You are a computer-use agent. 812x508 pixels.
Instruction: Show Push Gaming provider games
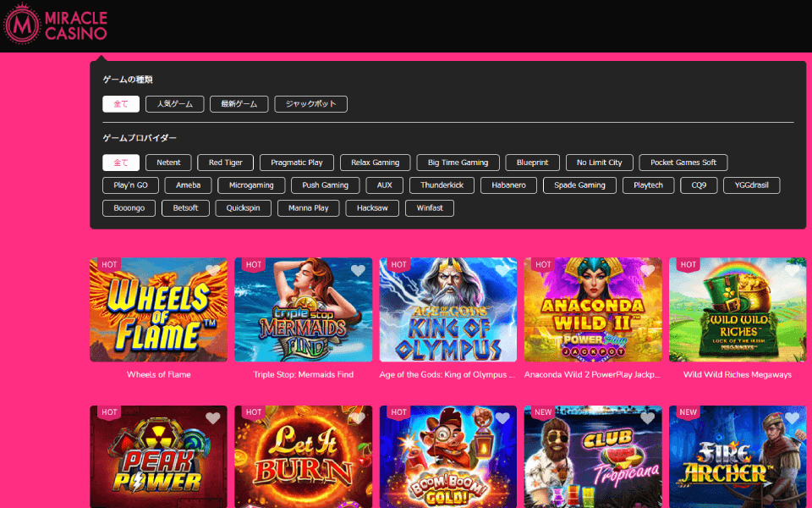[325, 185]
